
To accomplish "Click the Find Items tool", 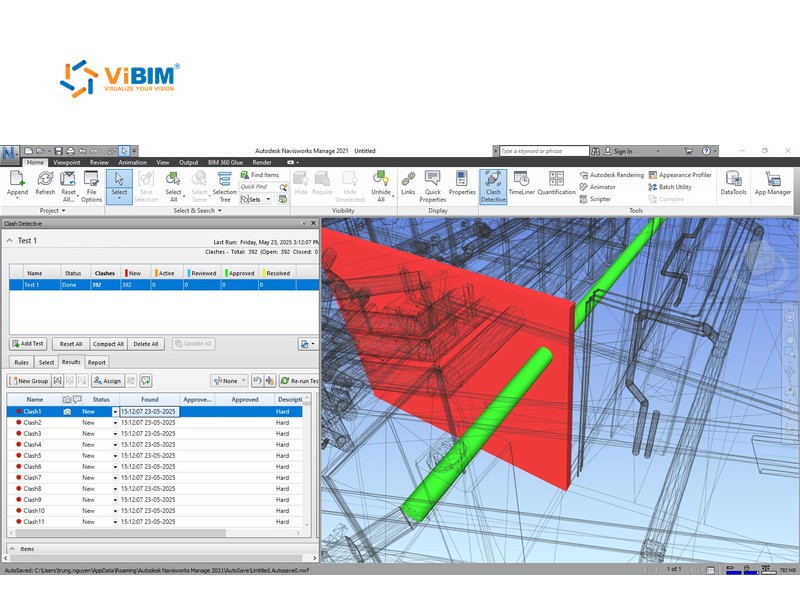I will click(260, 174).
